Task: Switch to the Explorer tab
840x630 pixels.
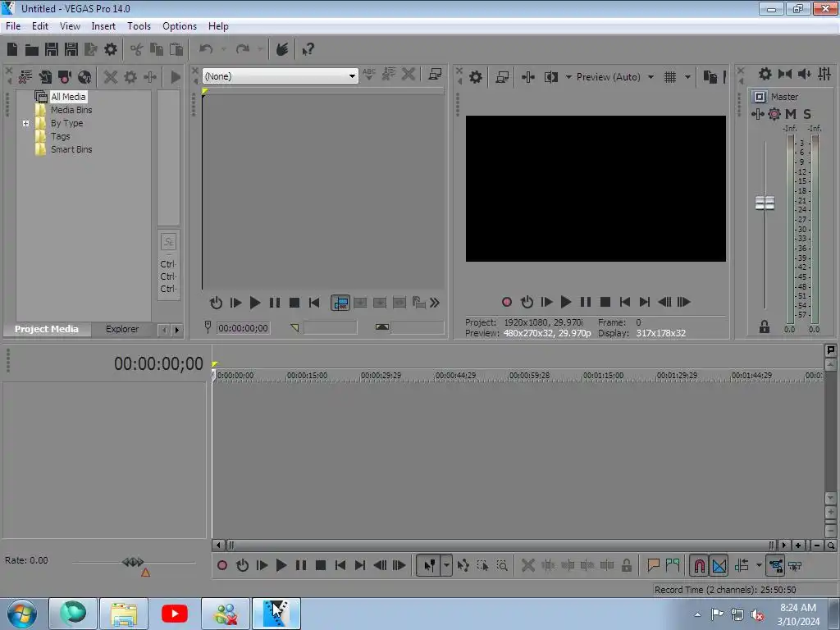Action: (122, 329)
